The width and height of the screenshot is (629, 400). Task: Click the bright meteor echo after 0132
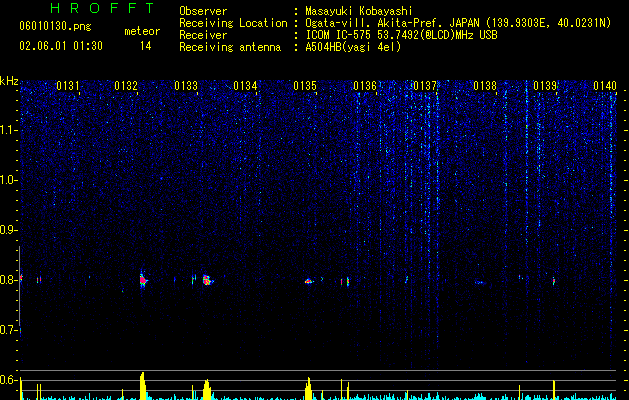143,280
